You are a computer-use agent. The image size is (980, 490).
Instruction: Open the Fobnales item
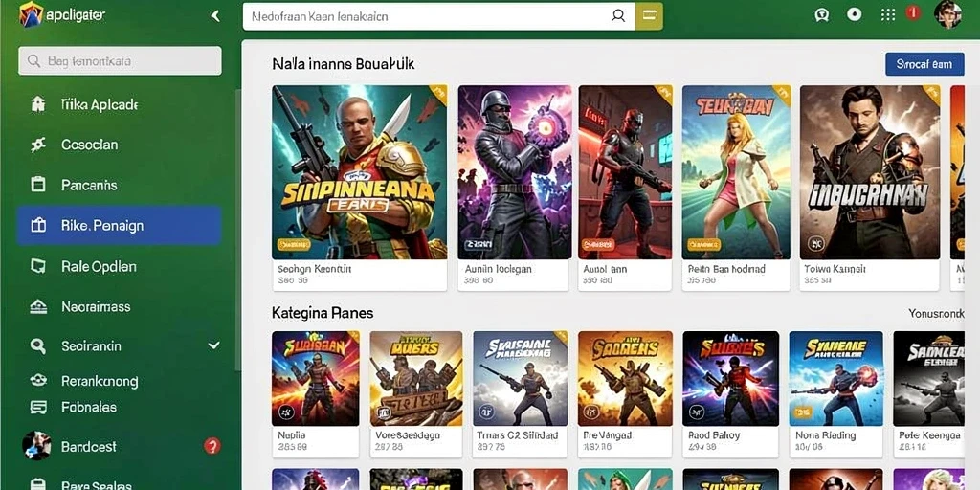(89, 407)
